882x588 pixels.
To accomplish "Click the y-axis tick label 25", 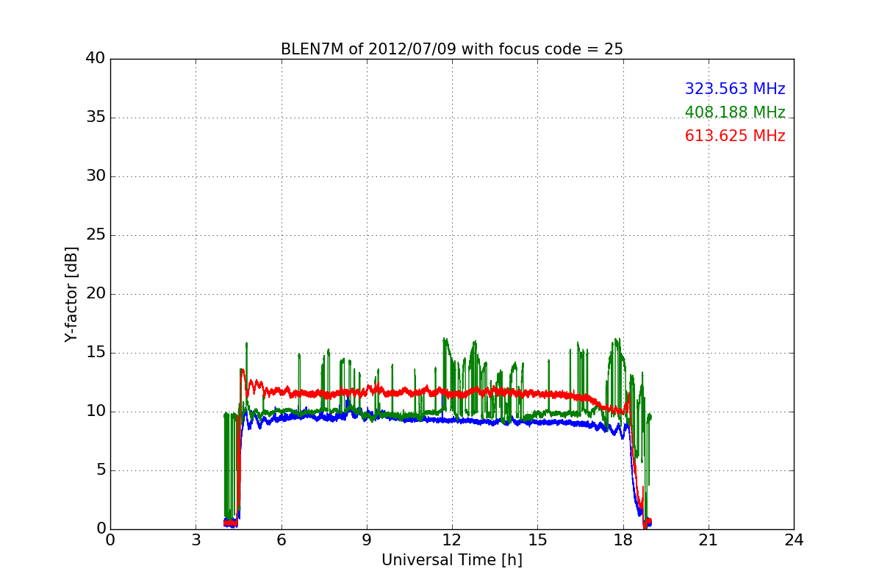I will pyautogui.click(x=96, y=235).
